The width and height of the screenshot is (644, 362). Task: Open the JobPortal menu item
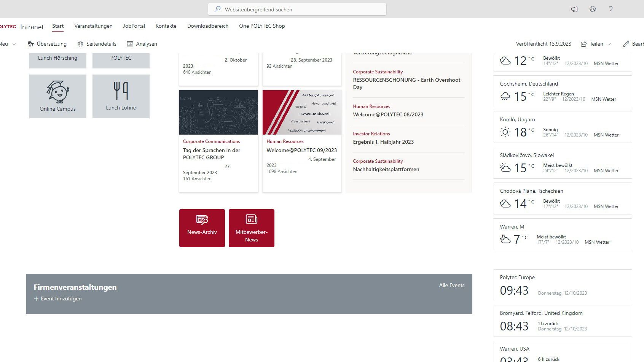134,26
